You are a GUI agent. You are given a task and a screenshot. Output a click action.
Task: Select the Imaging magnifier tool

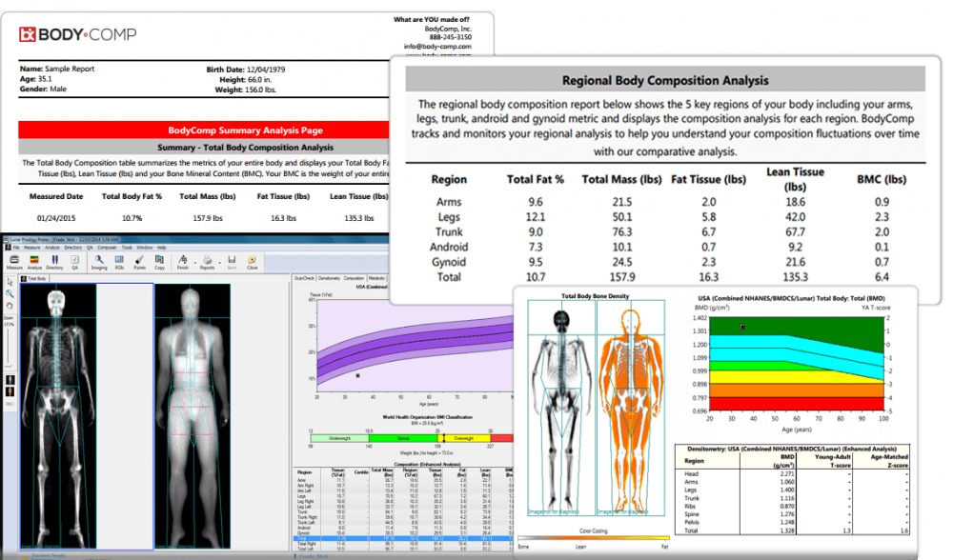pos(99,261)
